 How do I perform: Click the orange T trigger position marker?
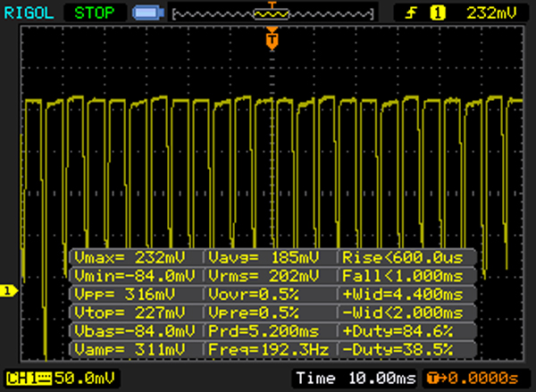click(272, 39)
